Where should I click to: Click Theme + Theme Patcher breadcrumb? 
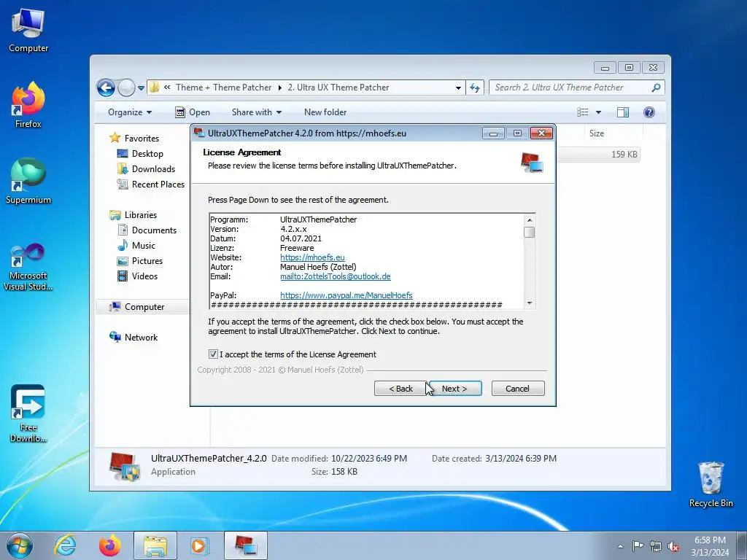coord(223,87)
